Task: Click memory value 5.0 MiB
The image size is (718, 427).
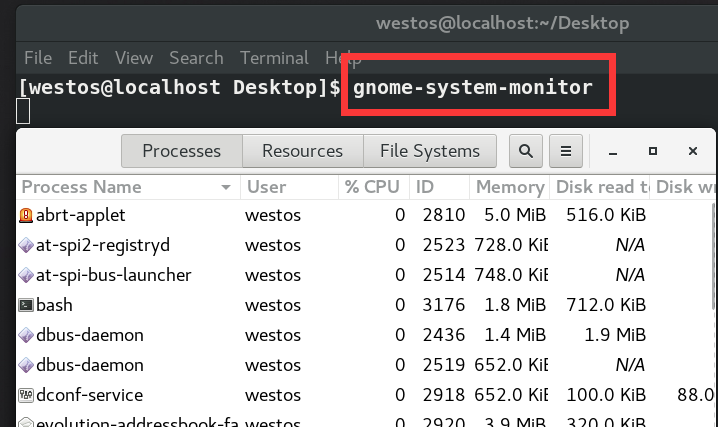Action: (x=515, y=215)
